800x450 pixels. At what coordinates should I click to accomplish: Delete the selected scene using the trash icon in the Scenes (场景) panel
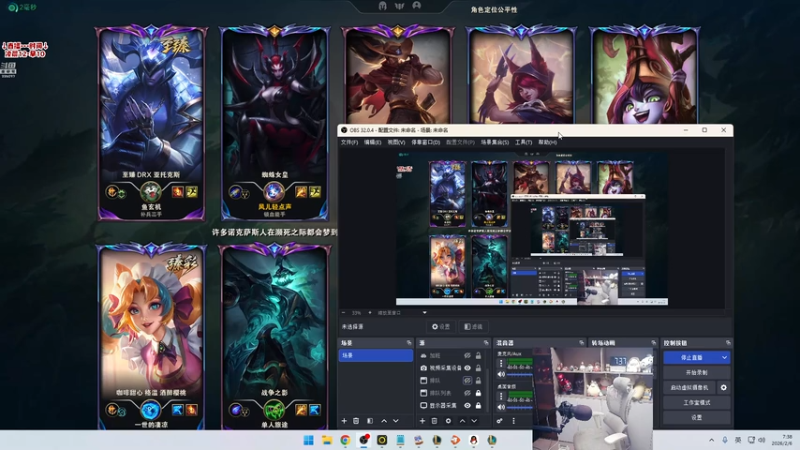point(356,421)
